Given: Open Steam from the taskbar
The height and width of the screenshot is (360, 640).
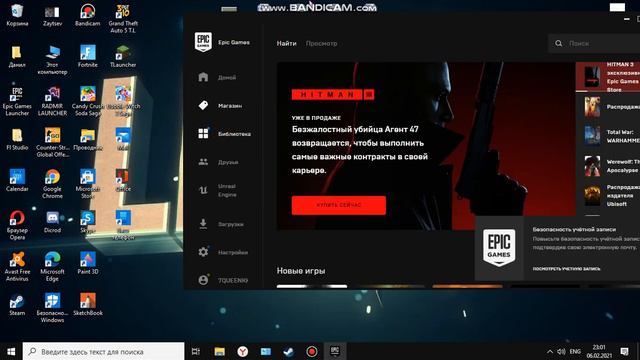Looking at the screenshot, I should (x=289, y=351).
